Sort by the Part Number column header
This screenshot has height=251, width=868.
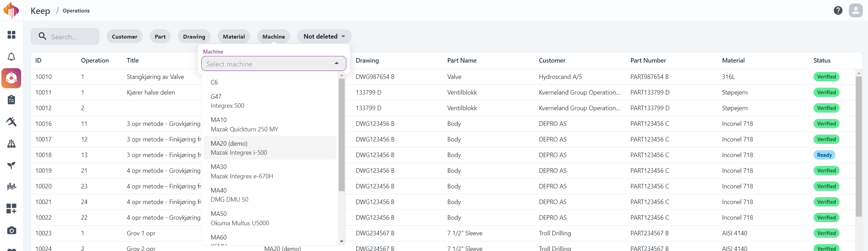[648, 60]
